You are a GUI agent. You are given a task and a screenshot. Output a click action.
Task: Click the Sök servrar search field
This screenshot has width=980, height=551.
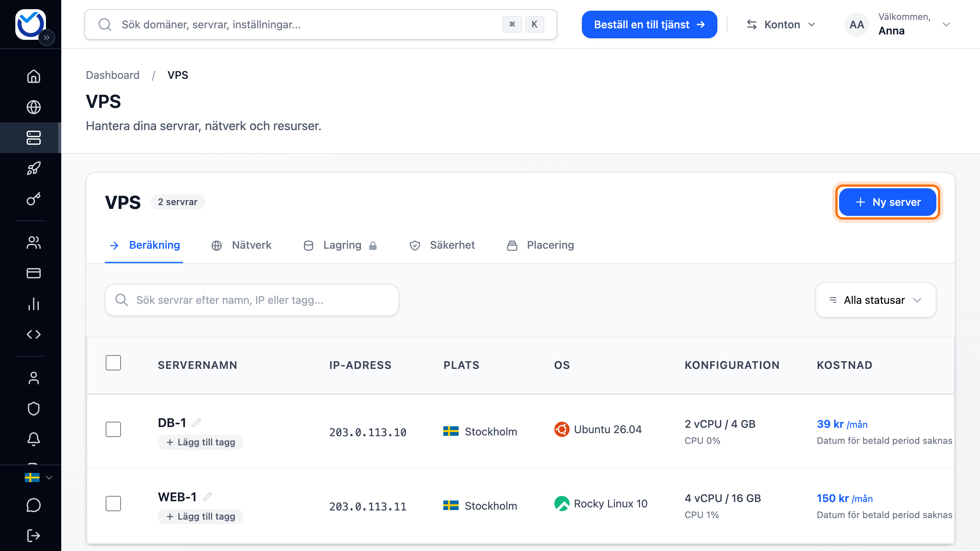click(252, 300)
